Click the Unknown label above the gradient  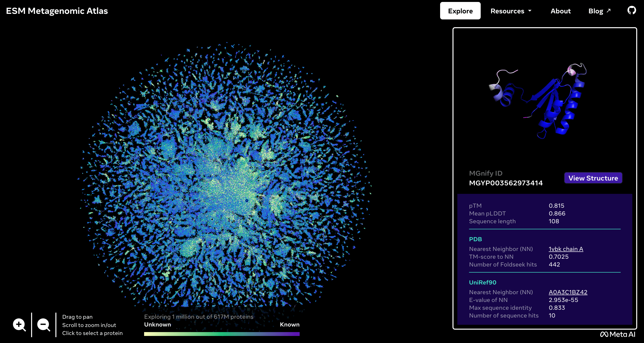point(157,325)
